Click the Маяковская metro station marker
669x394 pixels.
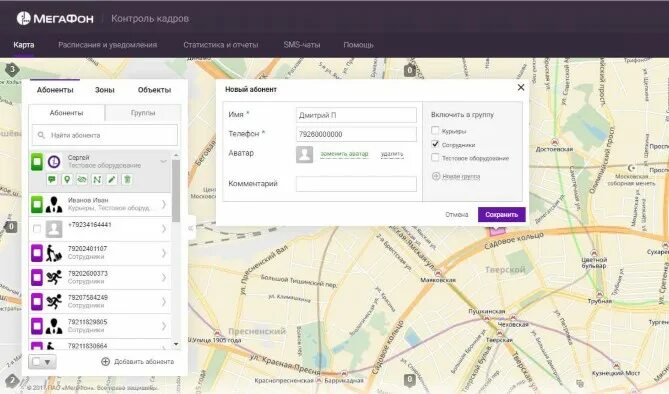[438, 273]
